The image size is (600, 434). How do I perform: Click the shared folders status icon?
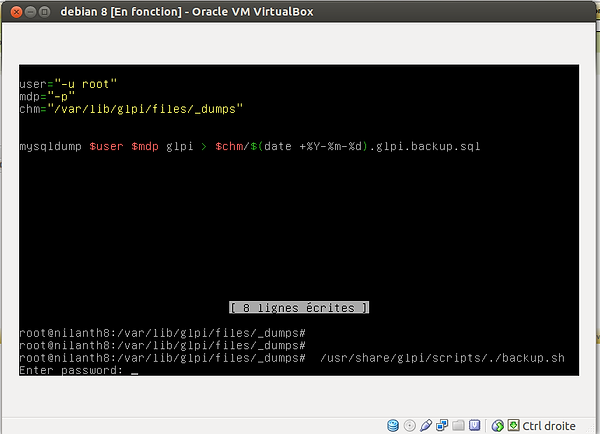(x=458, y=425)
